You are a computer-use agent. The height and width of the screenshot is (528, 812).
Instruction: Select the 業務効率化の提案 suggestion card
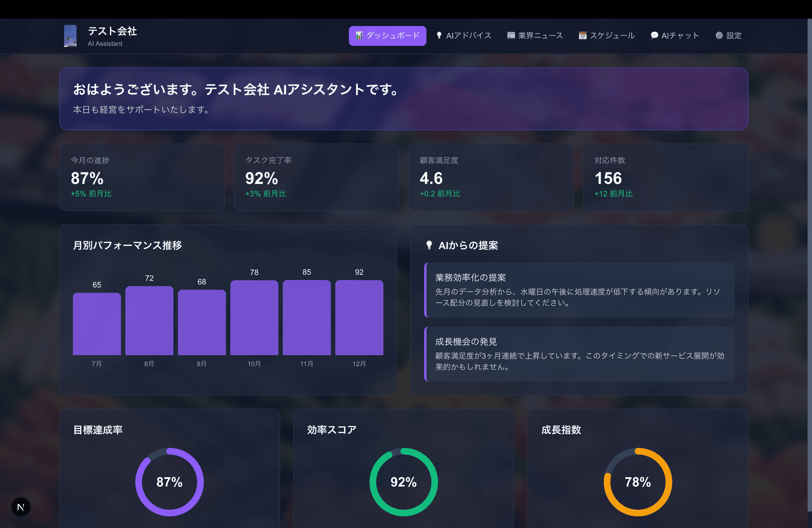point(579,290)
